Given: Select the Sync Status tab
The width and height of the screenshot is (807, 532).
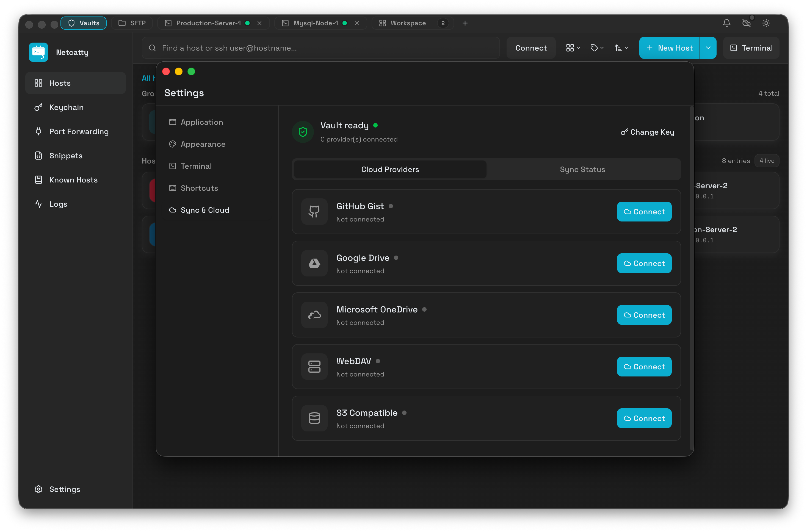Looking at the screenshot, I should (582, 169).
